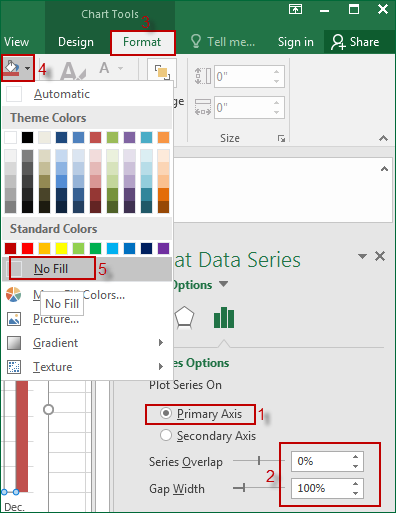Image resolution: width=396 pixels, height=513 pixels.
Task: Collapse the ribbon with the chevron
Action: (x=383, y=138)
